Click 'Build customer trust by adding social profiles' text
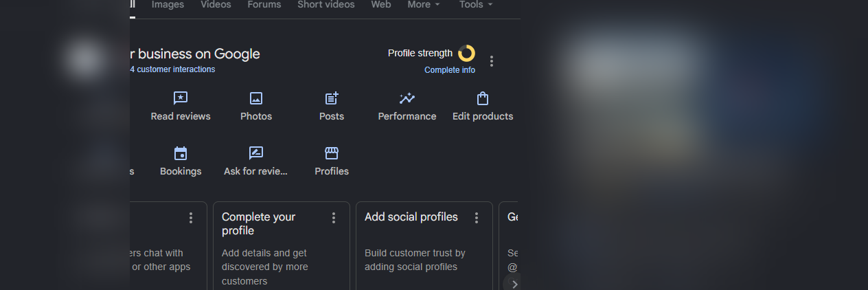The image size is (868, 290). click(415, 260)
